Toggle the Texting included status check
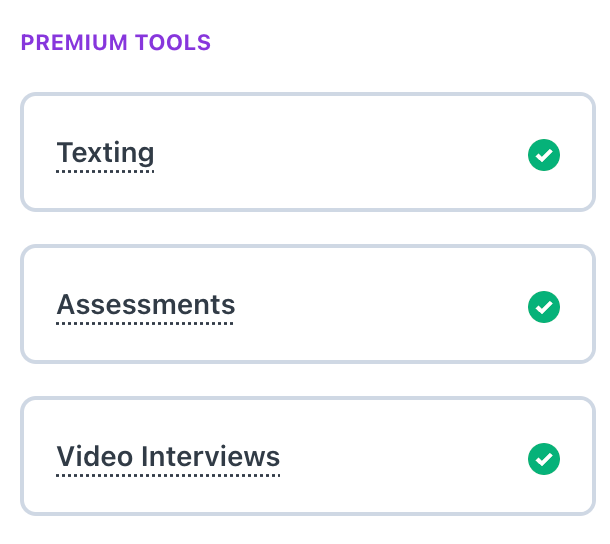The height and width of the screenshot is (544, 610). click(x=543, y=155)
